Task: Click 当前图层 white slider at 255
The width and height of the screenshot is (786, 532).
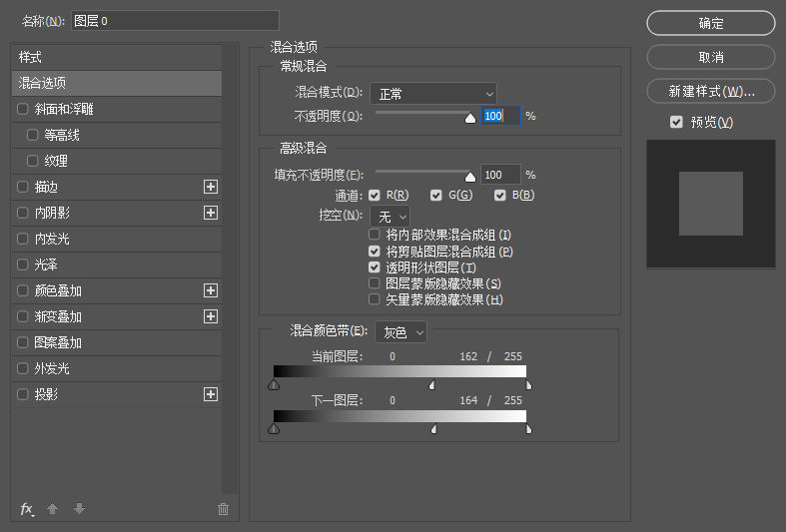Action: click(528, 384)
